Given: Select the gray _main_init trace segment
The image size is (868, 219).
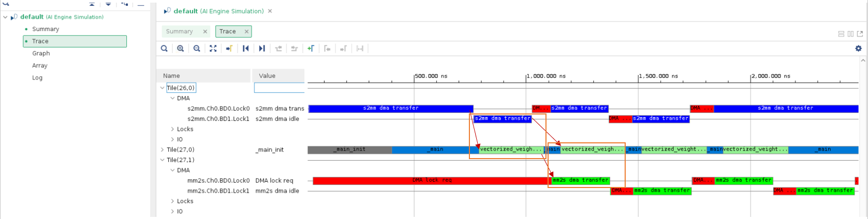Looking at the screenshot, I should point(349,150).
